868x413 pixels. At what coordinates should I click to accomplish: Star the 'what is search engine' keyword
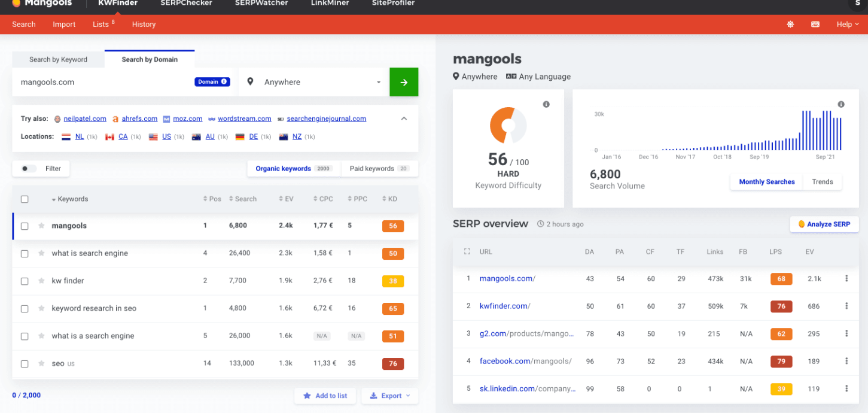coord(41,253)
